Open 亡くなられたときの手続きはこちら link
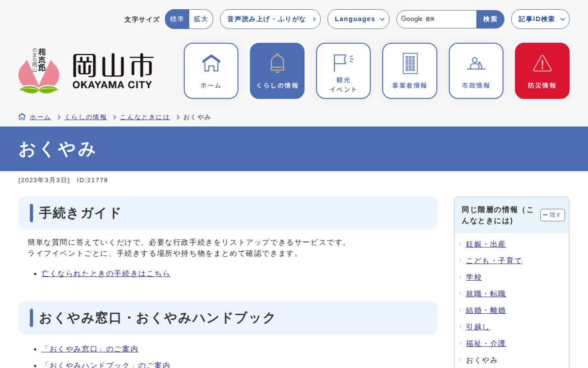Screen dimensions: 588x368 [x=106, y=274]
